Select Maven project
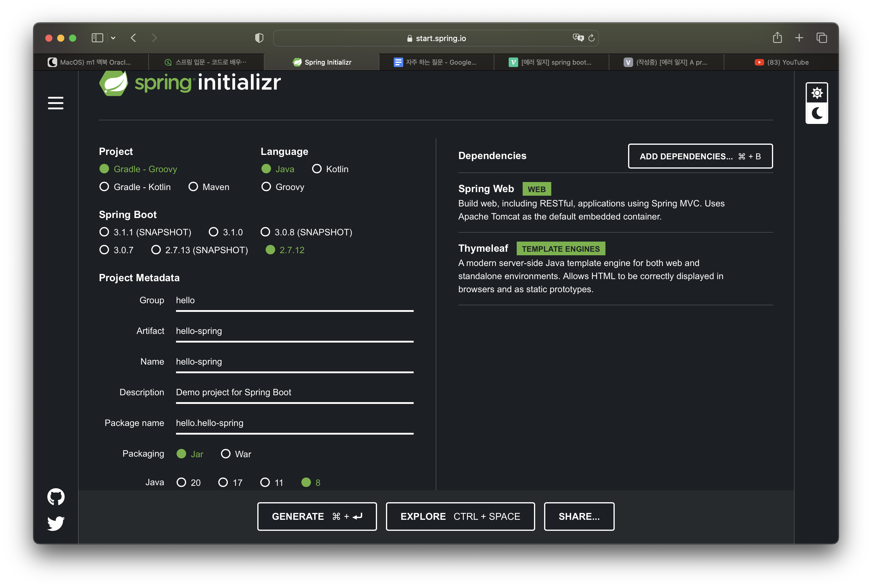 tap(209, 187)
